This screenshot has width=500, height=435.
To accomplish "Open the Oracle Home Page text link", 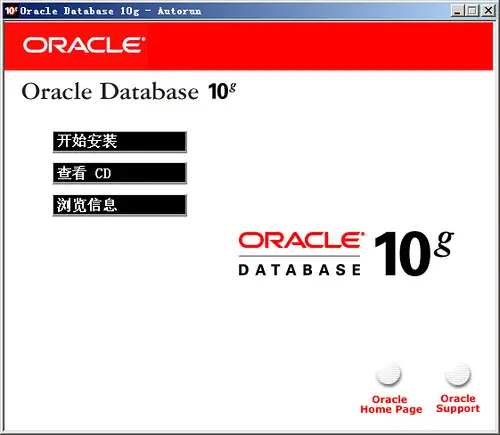I will (x=391, y=405).
